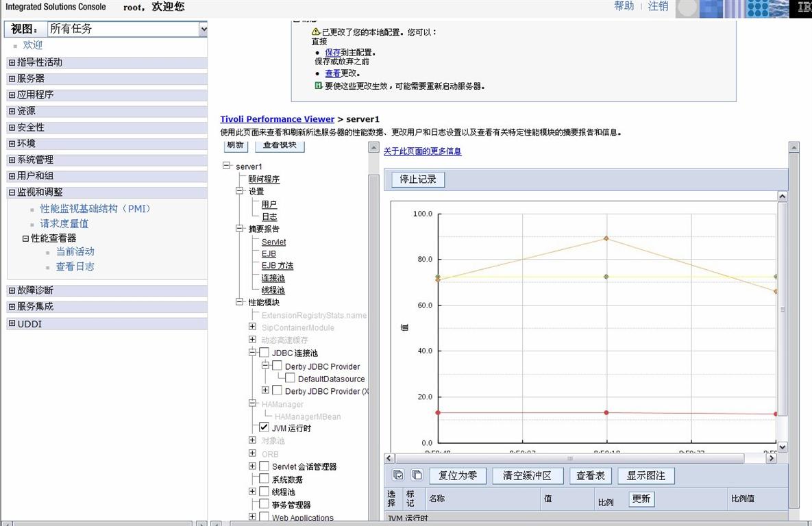The height and width of the screenshot is (526, 812).
Task: Collapse the JDBC 连接池 tree node
Action: point(252,353)
